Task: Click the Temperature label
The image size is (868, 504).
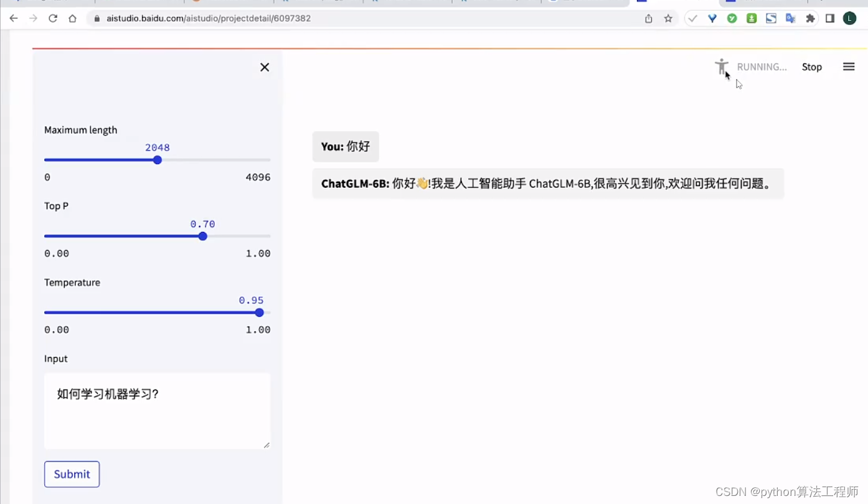Action: click(72, 282)
